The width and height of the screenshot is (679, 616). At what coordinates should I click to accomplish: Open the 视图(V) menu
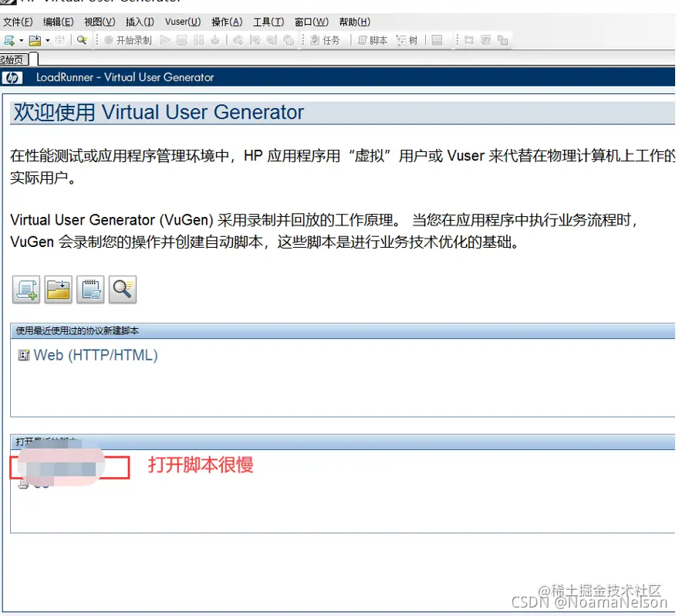(x=100, y=22)
